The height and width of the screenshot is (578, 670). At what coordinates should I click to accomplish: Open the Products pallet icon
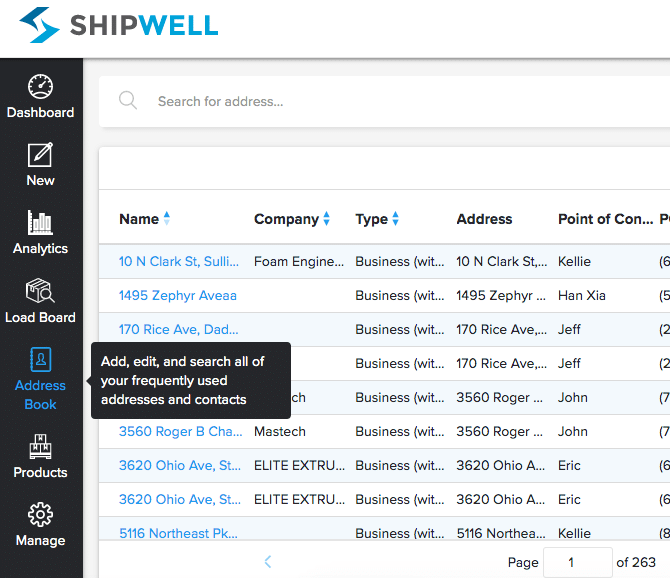point(40,446)
